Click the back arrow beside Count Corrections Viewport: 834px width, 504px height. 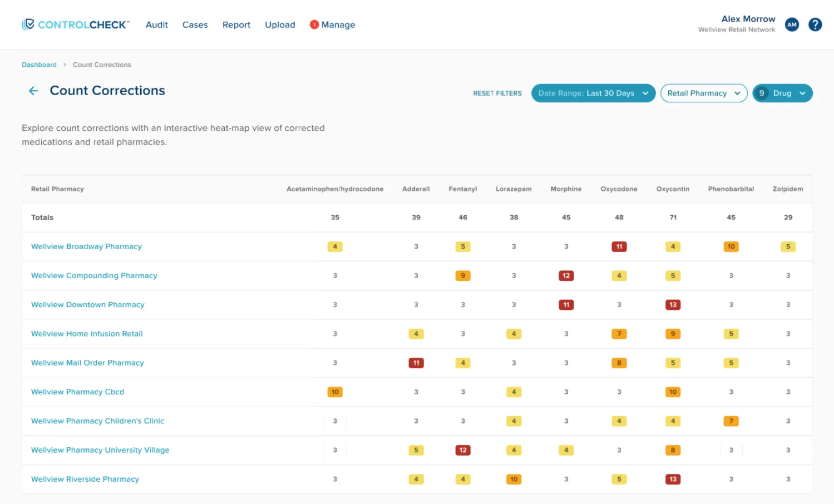[33, 91]
